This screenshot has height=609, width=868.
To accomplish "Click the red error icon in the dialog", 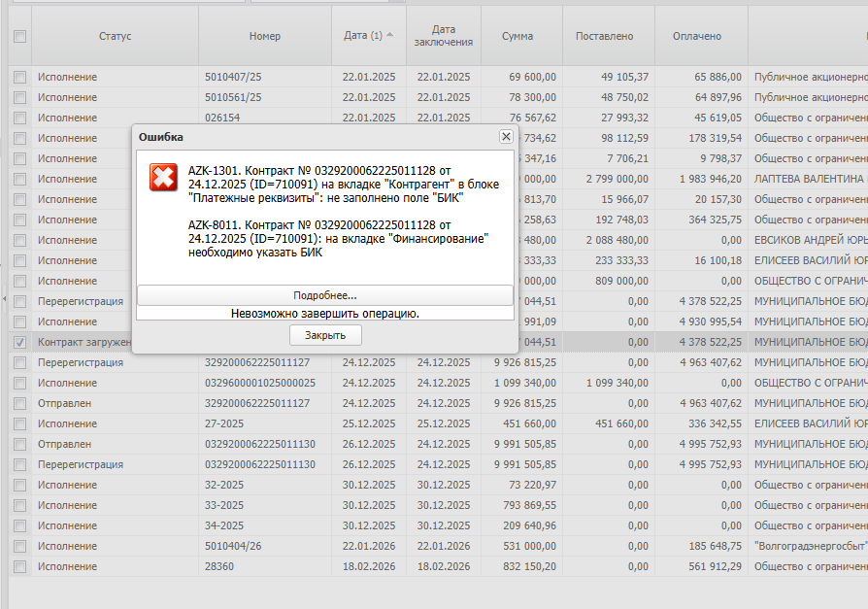I will point(163,177).
